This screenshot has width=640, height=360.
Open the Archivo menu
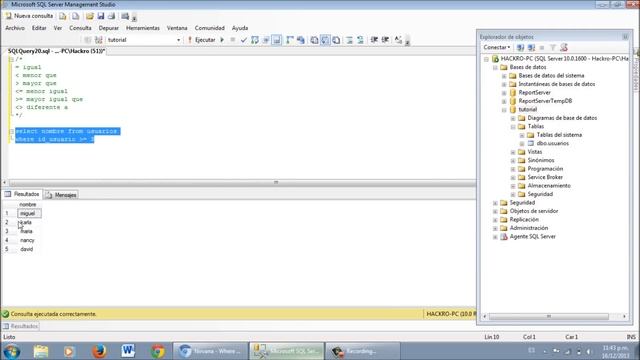(15, 28)
